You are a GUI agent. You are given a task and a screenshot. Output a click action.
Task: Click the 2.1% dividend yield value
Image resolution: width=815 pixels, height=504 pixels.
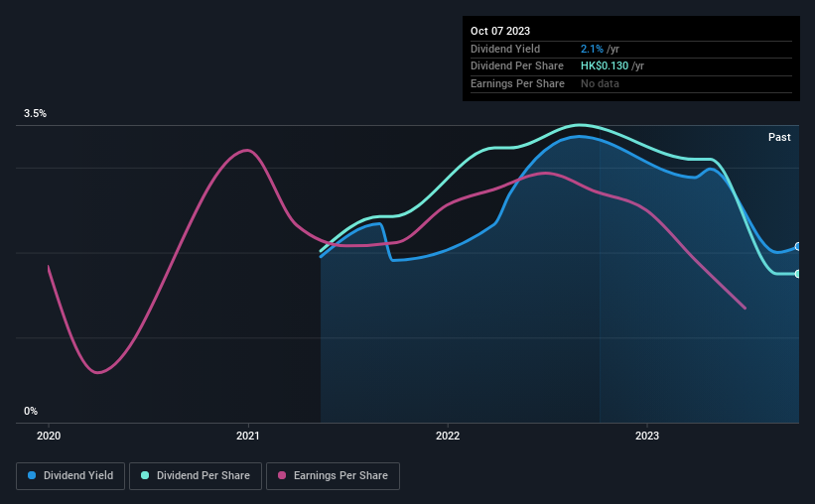click(592, 49)
